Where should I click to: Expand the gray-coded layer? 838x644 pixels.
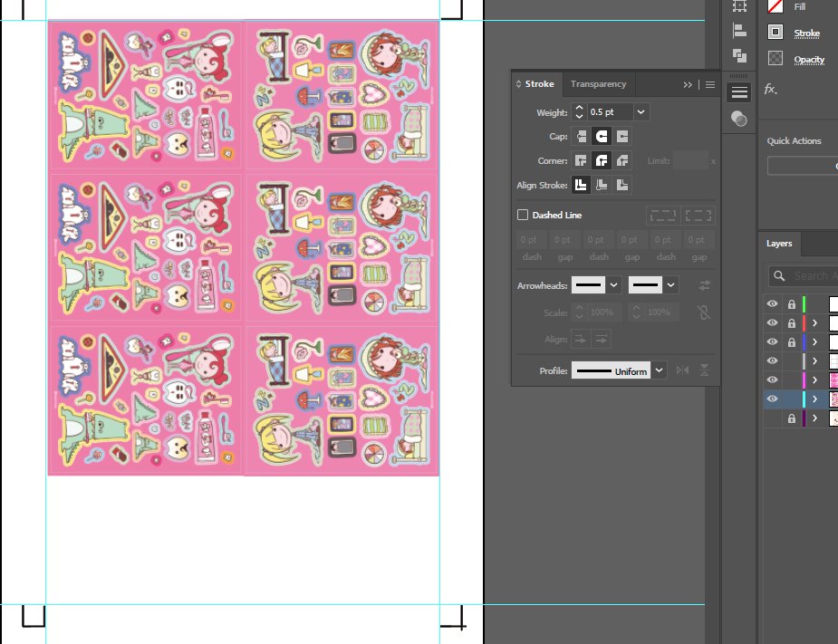[815, 360]
